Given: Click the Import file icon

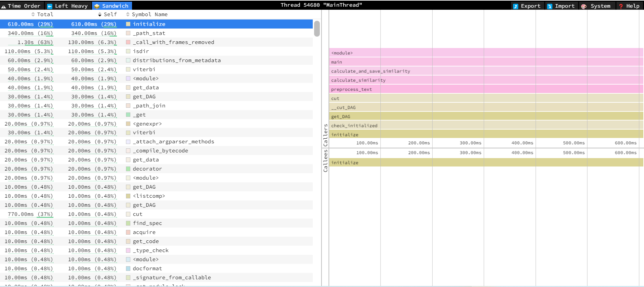Looking at the screenshot, I should [550, 6].
